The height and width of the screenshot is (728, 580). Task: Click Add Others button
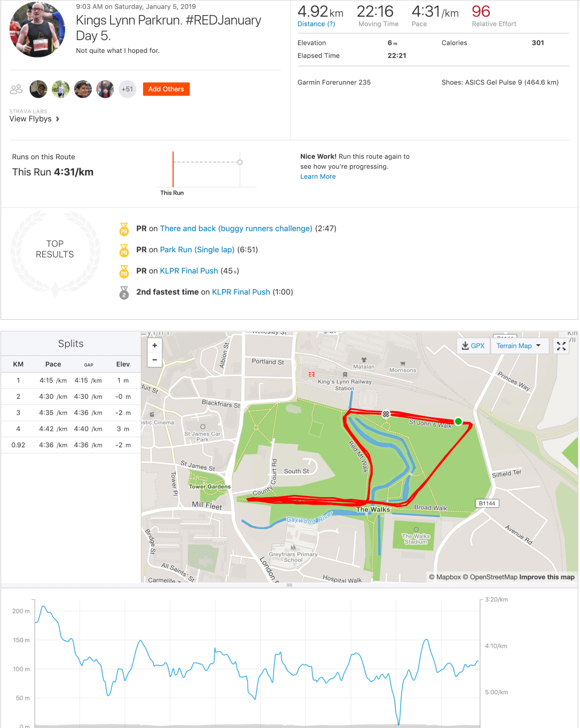[x=166, y=89]
